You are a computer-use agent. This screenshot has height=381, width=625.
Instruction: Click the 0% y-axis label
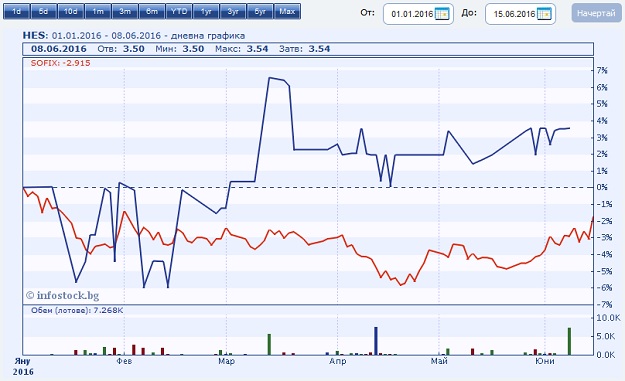[602, 187]
